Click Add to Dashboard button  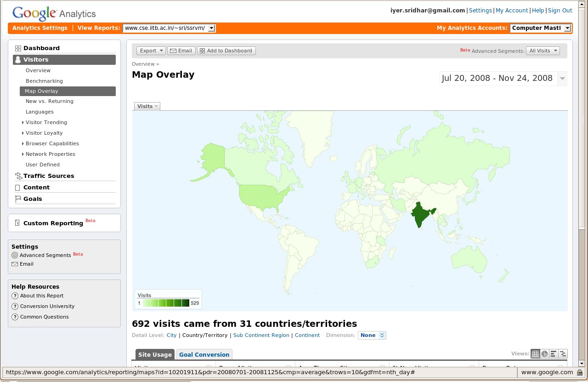click(226, 51)
